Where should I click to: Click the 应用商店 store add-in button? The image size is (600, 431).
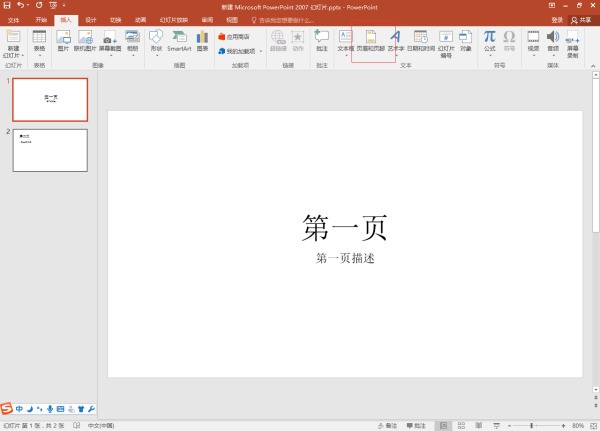pos(236,36)
